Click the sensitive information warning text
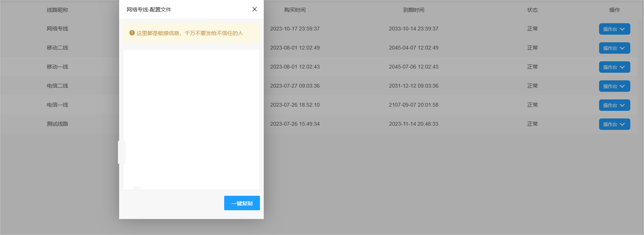The image size is (644, 235). coord(190,33)
